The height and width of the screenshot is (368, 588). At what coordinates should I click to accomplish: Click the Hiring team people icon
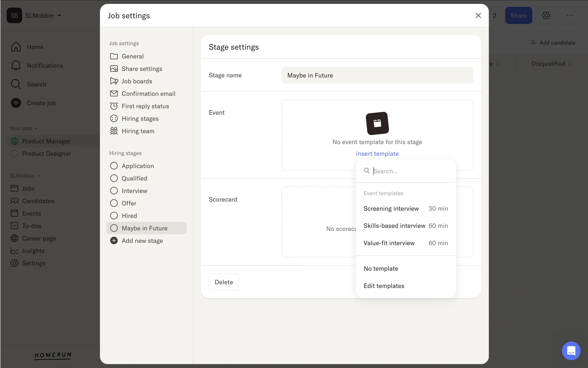114,131
